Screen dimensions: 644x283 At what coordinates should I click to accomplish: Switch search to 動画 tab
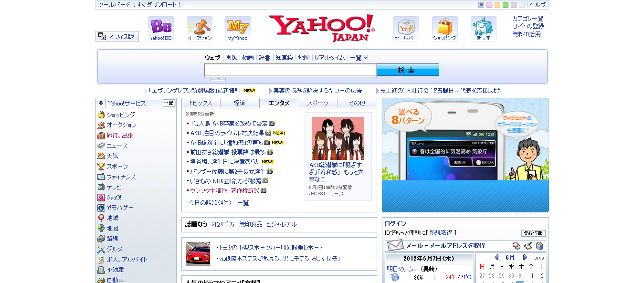[x=248, y=58]
